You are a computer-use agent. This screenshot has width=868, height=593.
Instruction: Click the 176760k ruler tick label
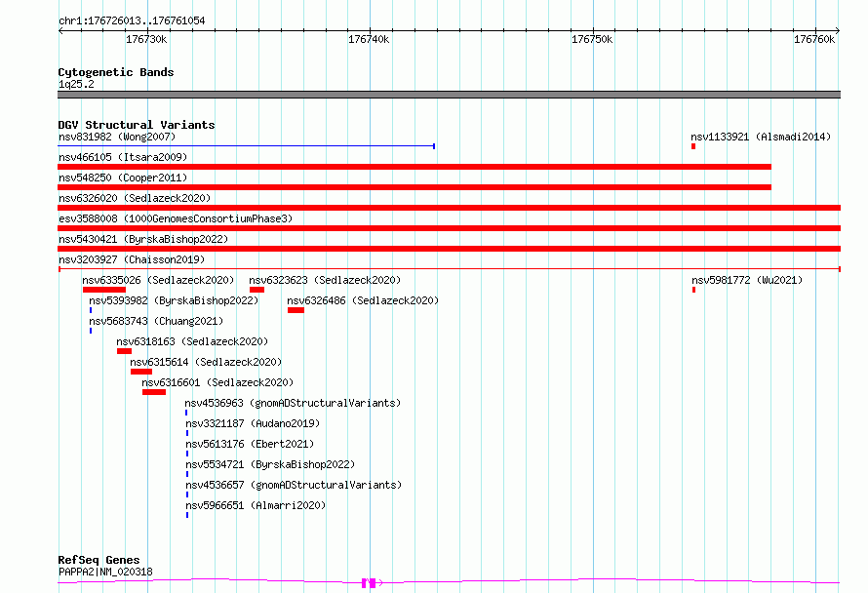click(814, 39)
